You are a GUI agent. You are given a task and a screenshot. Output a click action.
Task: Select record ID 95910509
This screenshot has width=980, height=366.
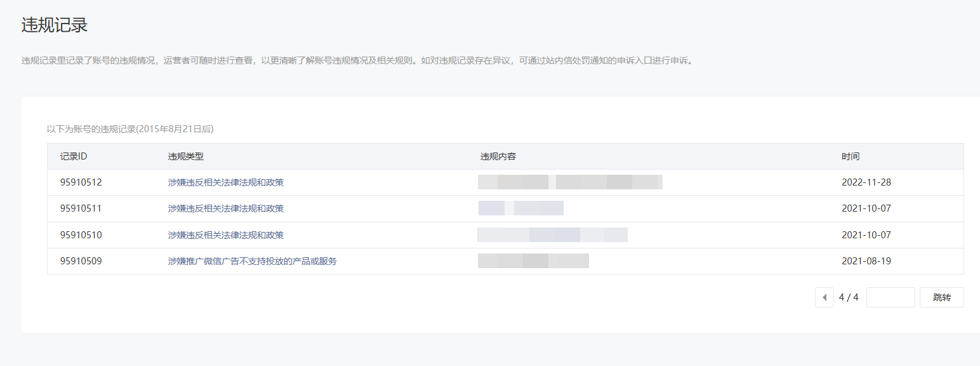[x=81, y=261]
